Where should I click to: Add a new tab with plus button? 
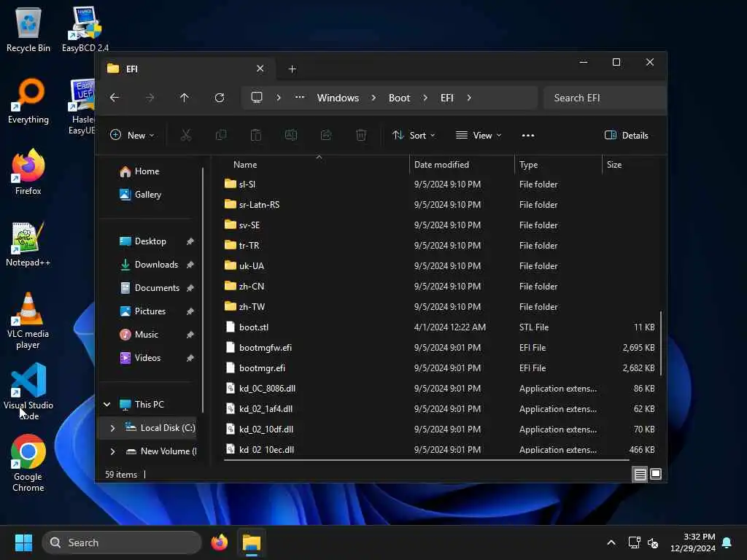coord(292,69)
